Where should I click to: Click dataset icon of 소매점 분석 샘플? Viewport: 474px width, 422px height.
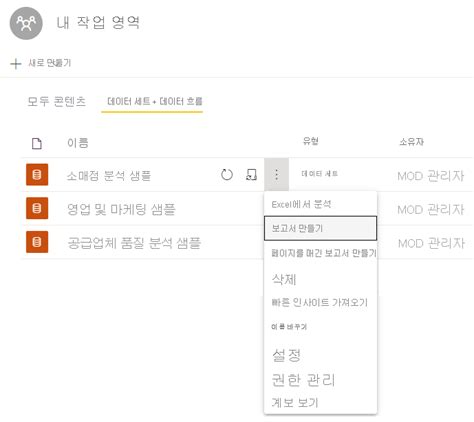[x=37, y=175]
